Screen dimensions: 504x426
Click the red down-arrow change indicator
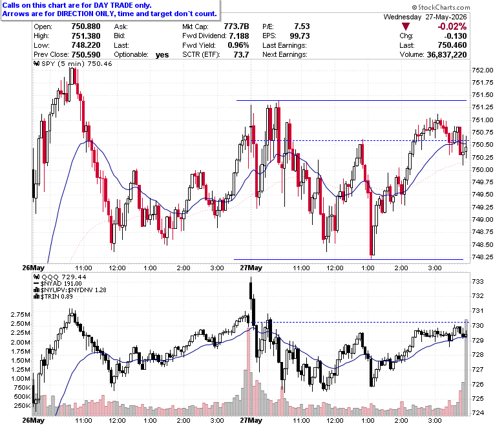point(406,27)
